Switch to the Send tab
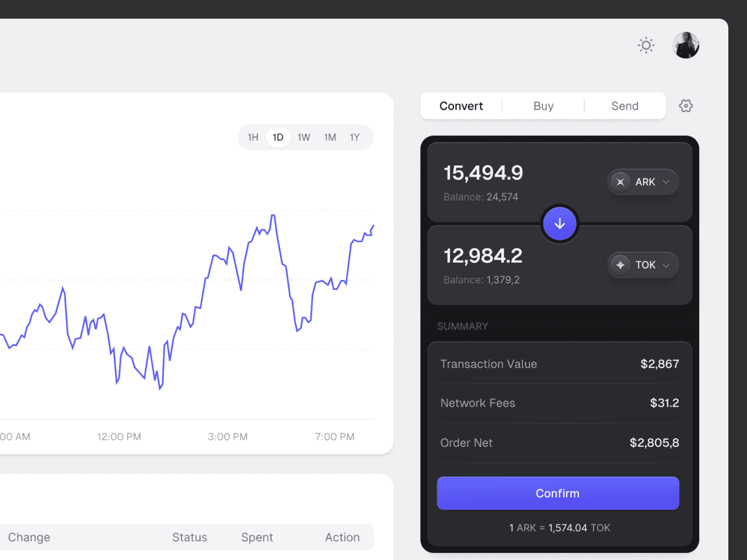Image resolution: width=747 pixels, height=560 pixels. 625,106
